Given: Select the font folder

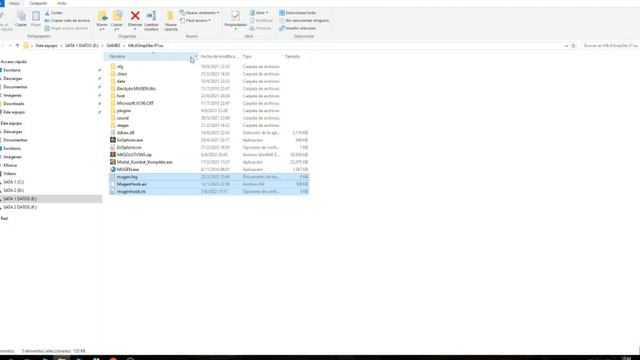Looking at the screenshot, I should [x=121, y=96].
